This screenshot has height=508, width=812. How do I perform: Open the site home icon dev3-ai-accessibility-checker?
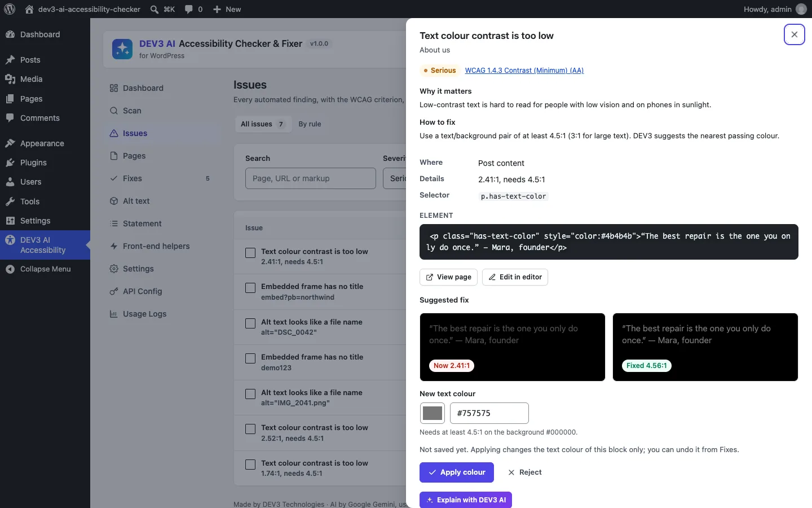(29, 9)
